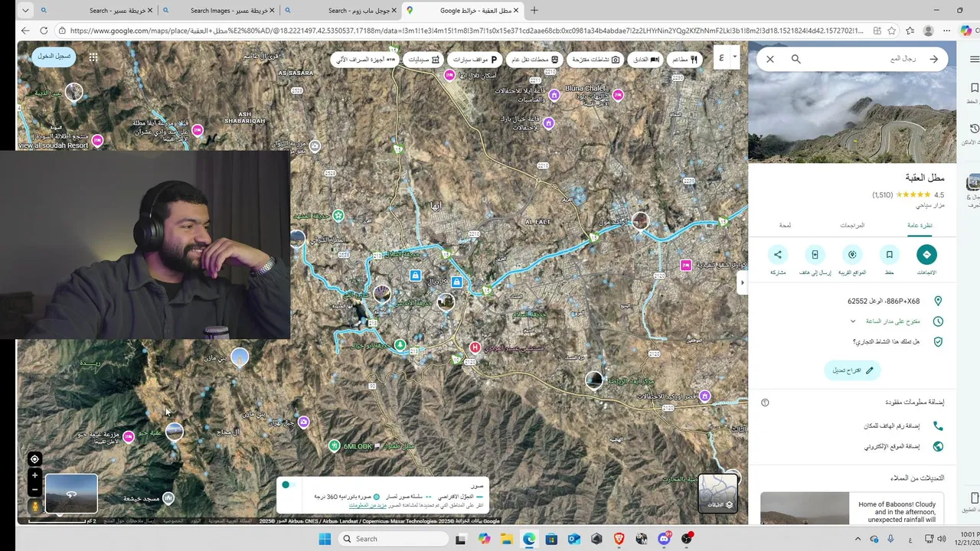Select the Pharmacies filter chip

click(x=423, y=59)
